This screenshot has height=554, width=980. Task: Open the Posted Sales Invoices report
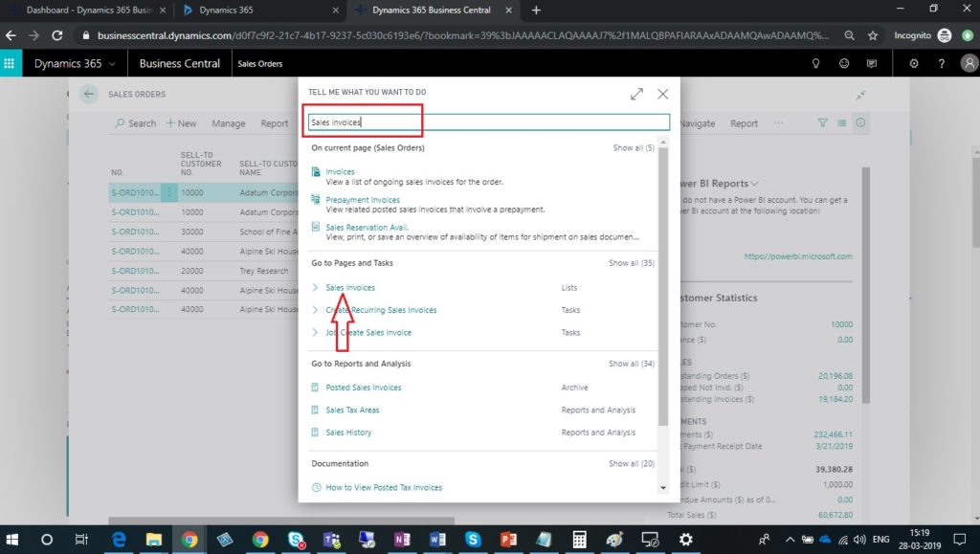click(363, 388)
